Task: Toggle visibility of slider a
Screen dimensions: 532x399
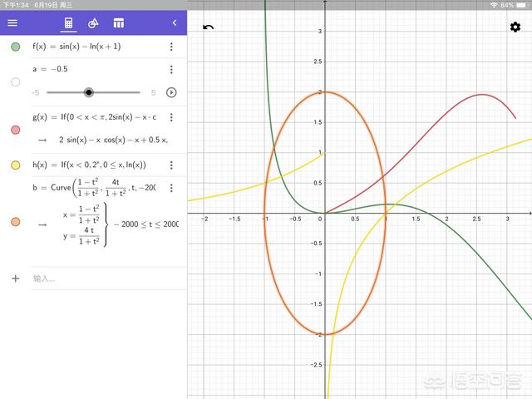Action: pyautogui.click(x=15, y=81)
